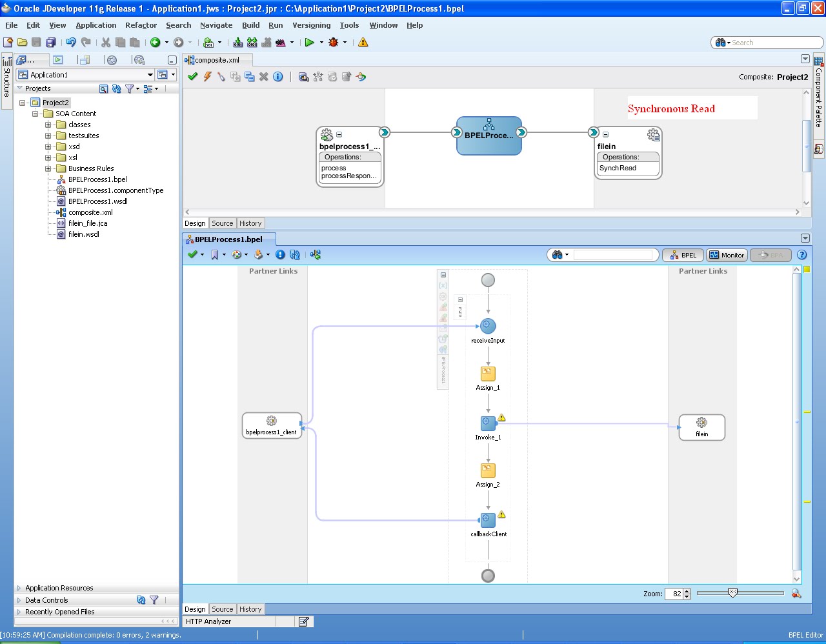
Task: Open the HTTP Analyzer tab at bottom
Action: (208, 621)
